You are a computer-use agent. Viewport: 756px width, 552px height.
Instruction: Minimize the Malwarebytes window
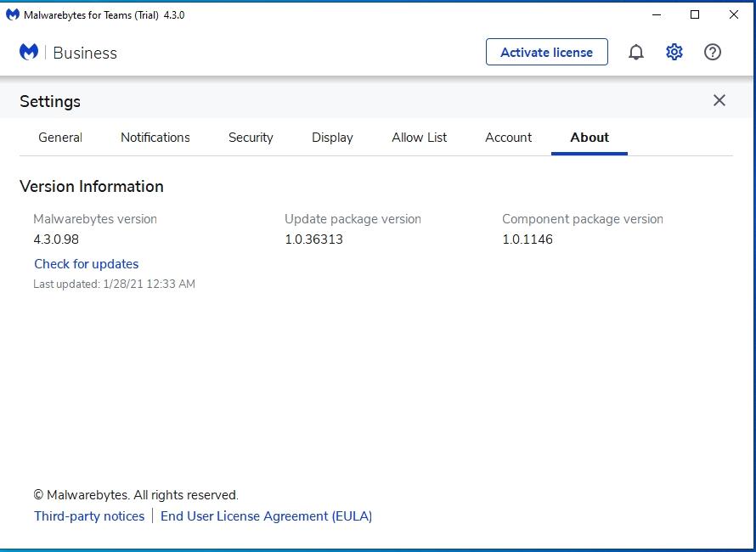657,15
